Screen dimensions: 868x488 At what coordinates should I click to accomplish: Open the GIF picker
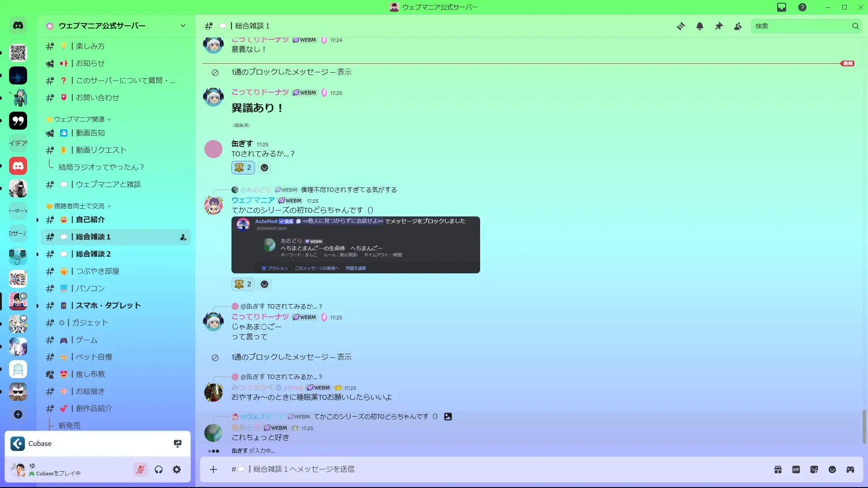[x=796, y=469]
